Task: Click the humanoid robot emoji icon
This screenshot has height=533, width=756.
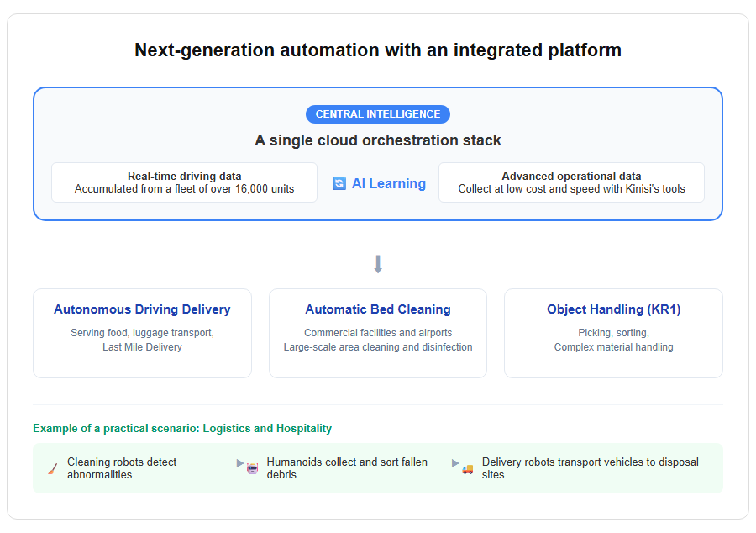Action: pyautogui.click(x=253, y=468)
